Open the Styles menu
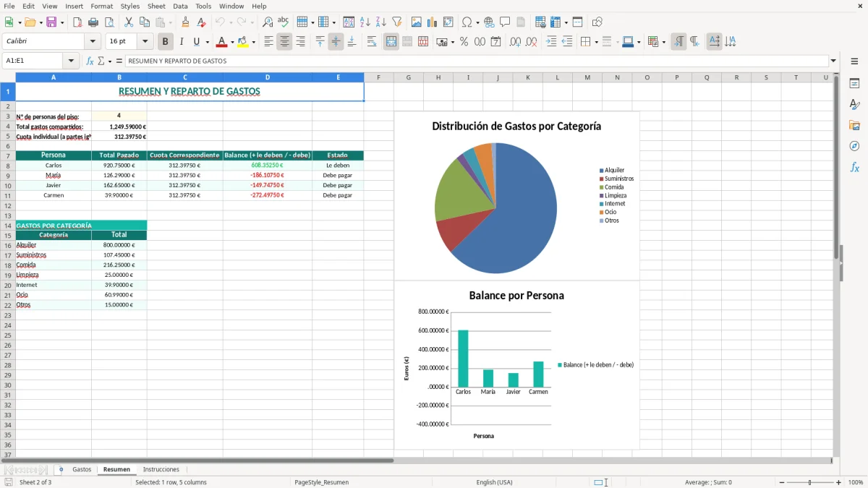Image resolution: width=868 pixels, height=488 pixels. 130,6
